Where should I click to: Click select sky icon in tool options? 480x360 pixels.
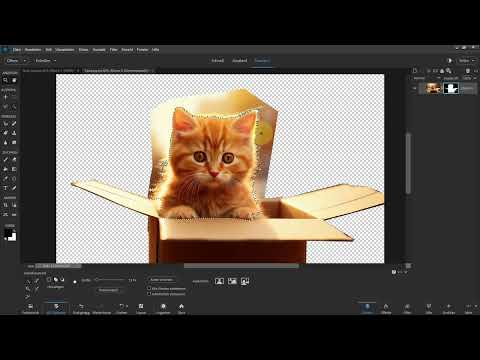[x=232, y=281]
